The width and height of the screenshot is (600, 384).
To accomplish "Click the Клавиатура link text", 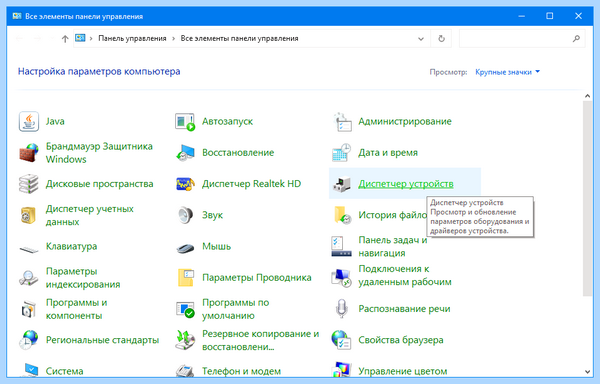I will point(72,246).
